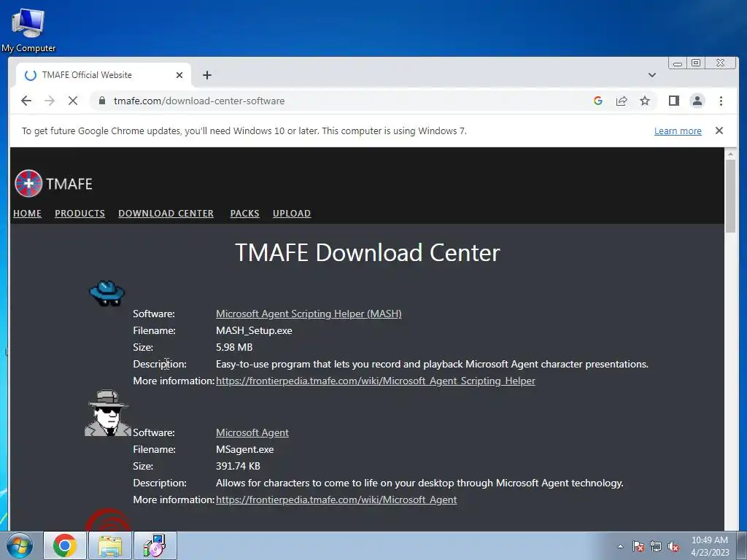Open Windows Explorer from taskbar
This screenshot has height=560, width=747.
[x=110, y=545]
